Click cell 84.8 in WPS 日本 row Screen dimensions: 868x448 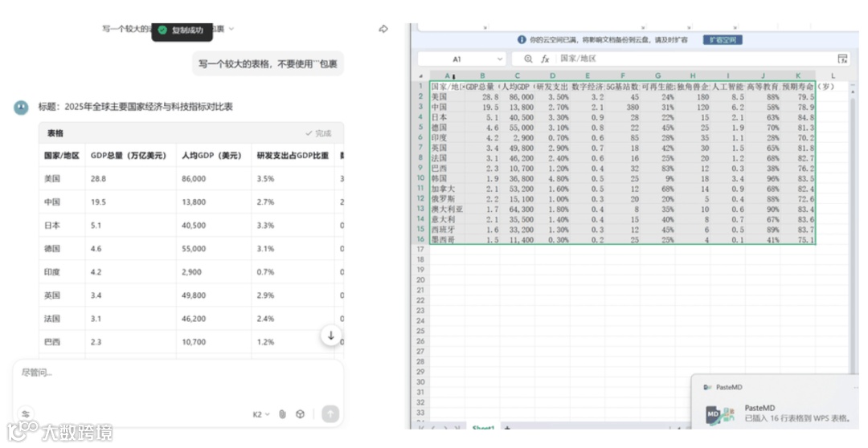tap(798, 116)
